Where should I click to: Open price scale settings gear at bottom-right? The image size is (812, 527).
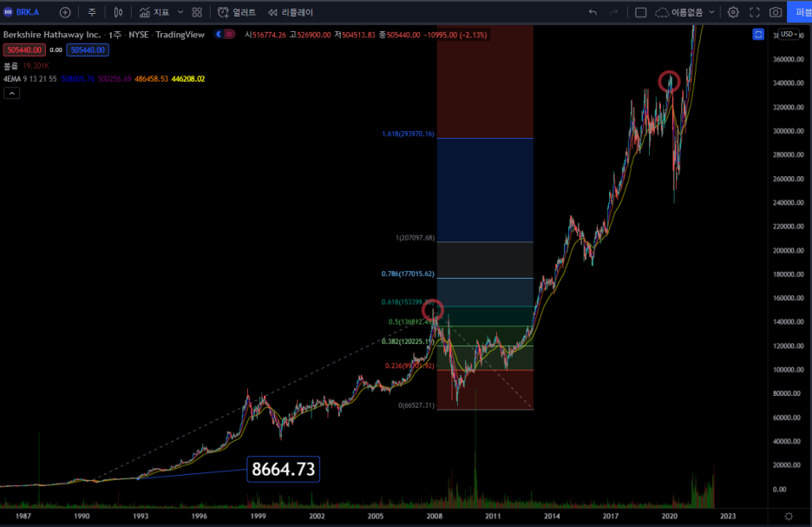click(x=789, y=516)
